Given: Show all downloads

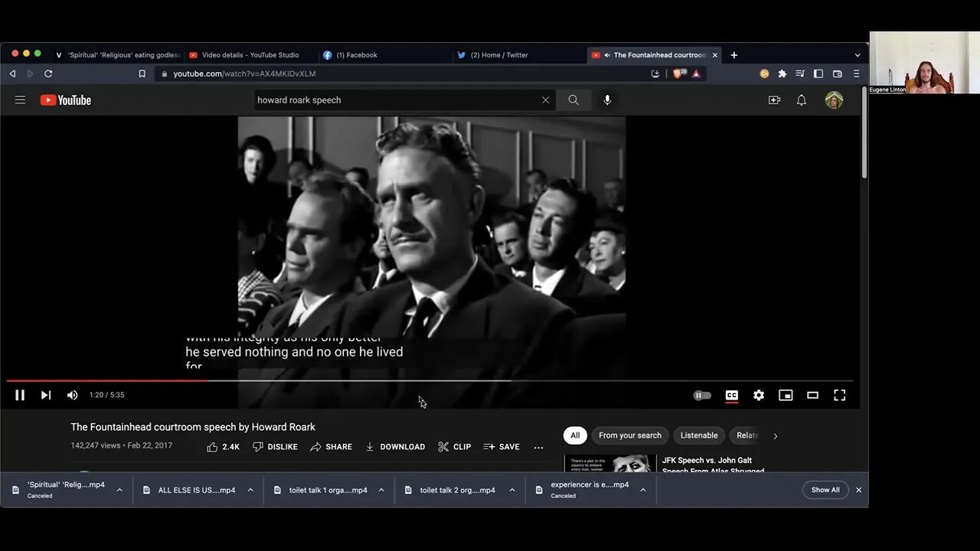Looking at the screenshot, I should click(x=825, y=490).
